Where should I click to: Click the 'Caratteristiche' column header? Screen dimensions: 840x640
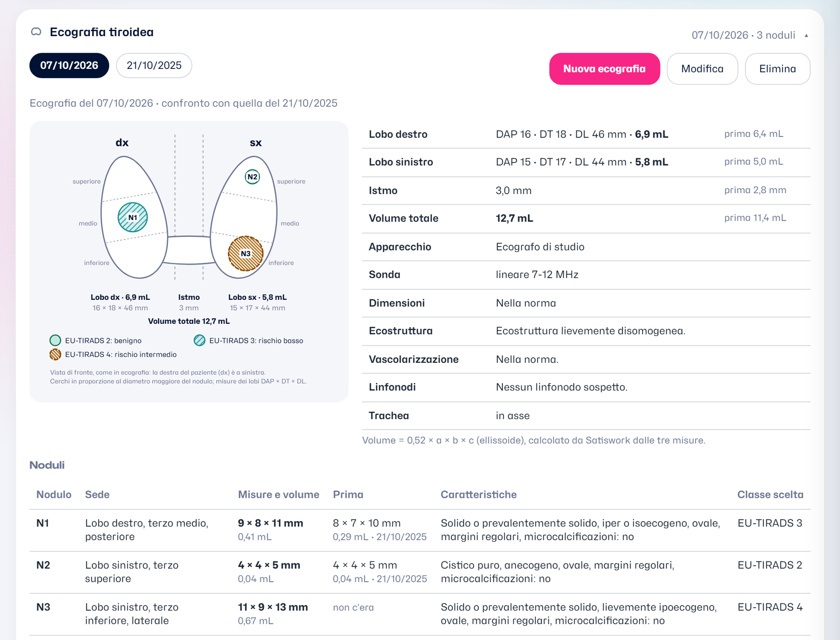(x=478, y=495)
